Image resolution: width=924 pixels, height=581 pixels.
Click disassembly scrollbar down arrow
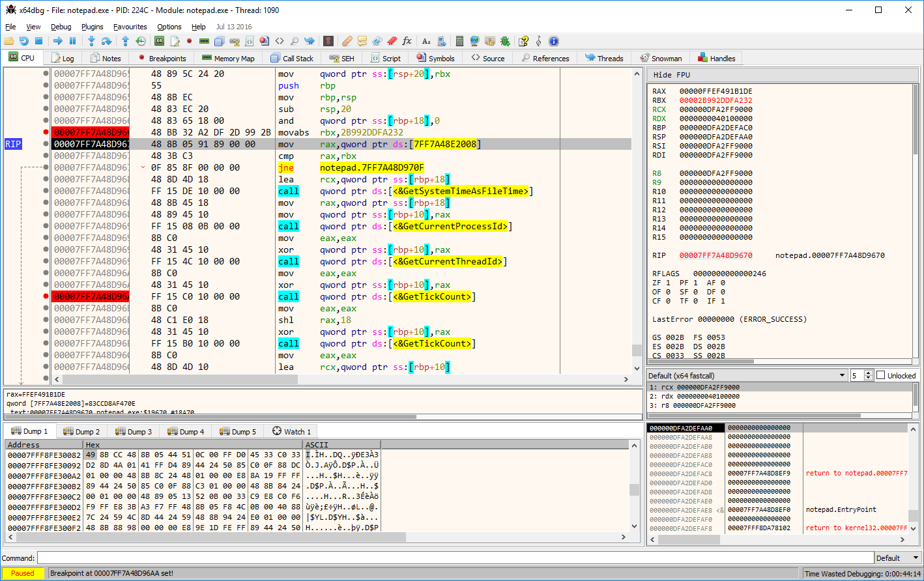pos(637,367)
